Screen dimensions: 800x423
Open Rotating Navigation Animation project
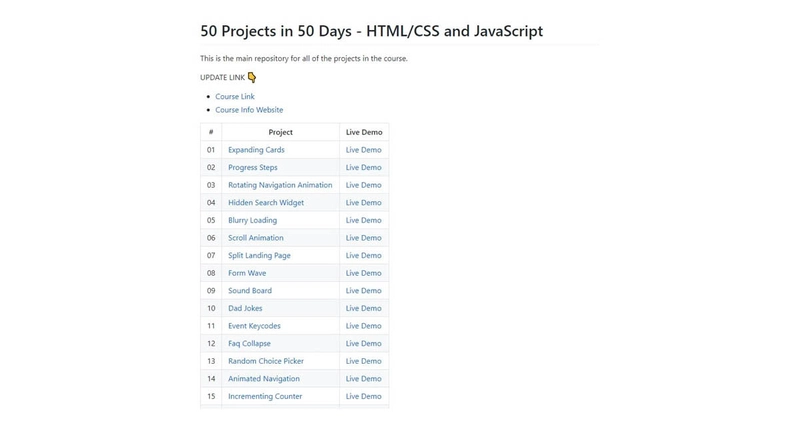point(280,185)
